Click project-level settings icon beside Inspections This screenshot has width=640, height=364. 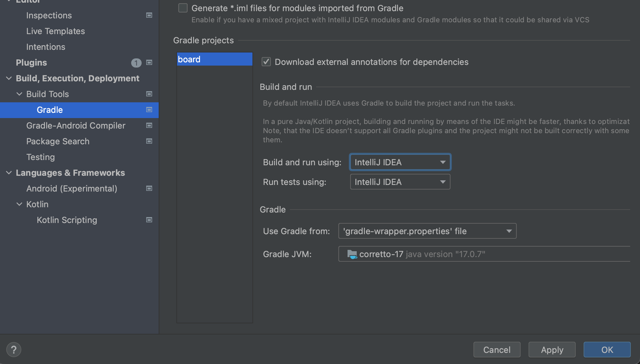pyautogui.click(x=149, y=15)
